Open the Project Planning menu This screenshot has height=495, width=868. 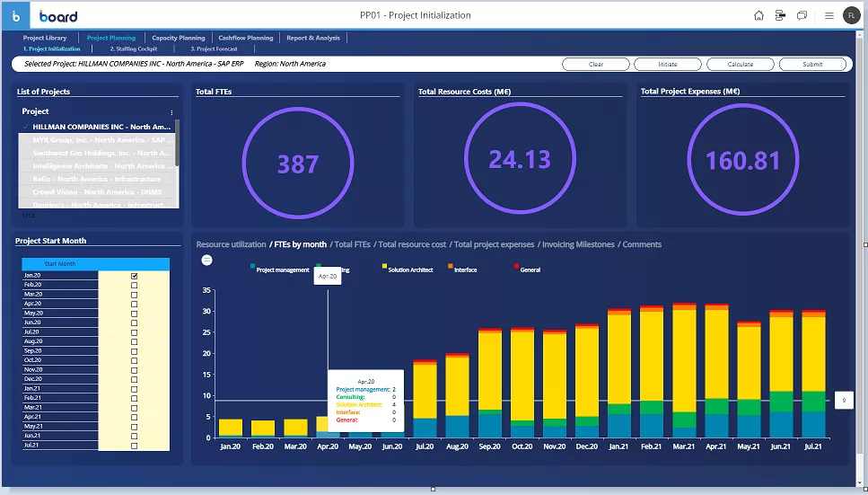click(x=110, y=38)
